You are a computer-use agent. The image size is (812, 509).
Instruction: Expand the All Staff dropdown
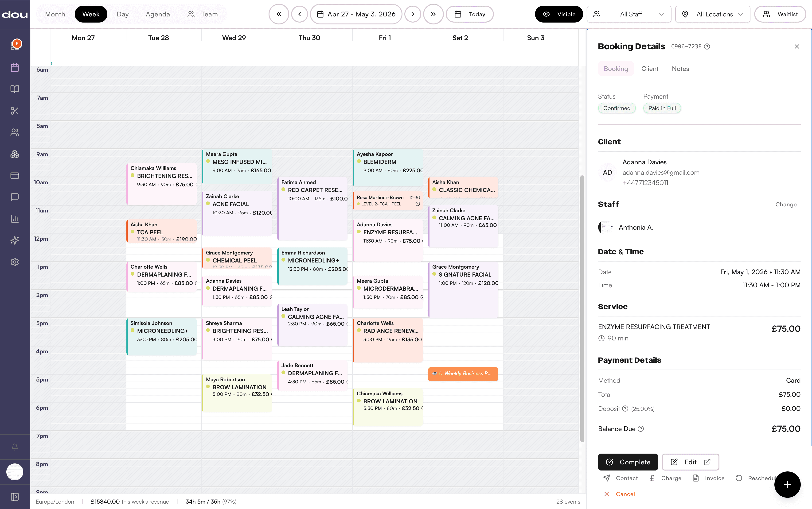coord(629,14)
